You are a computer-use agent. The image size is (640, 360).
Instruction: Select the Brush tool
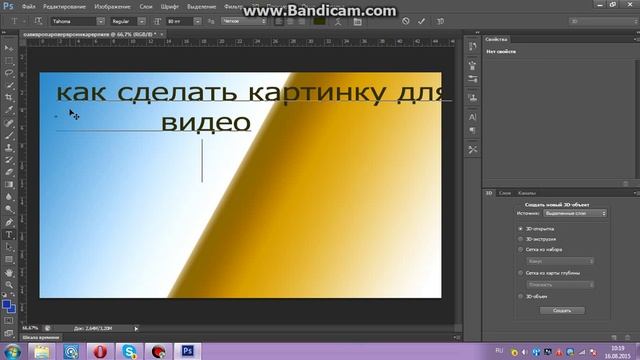[x=9, y=135]
